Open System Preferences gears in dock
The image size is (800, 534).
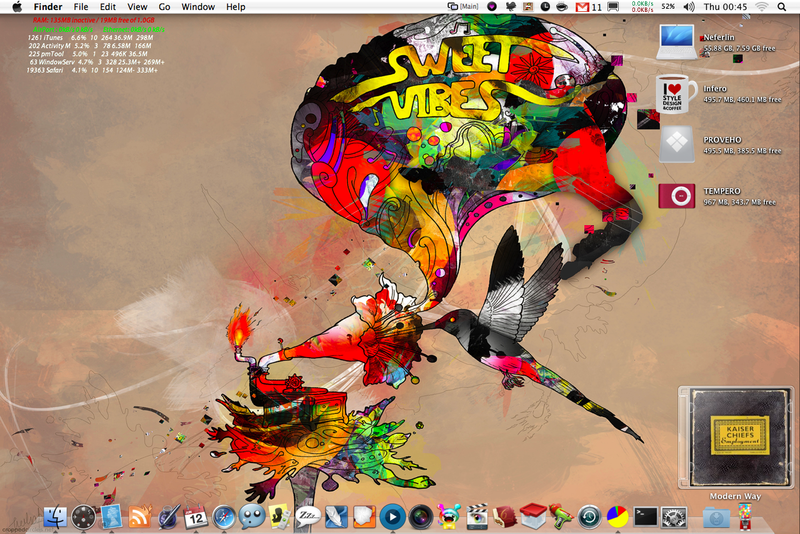pos(674,517)
